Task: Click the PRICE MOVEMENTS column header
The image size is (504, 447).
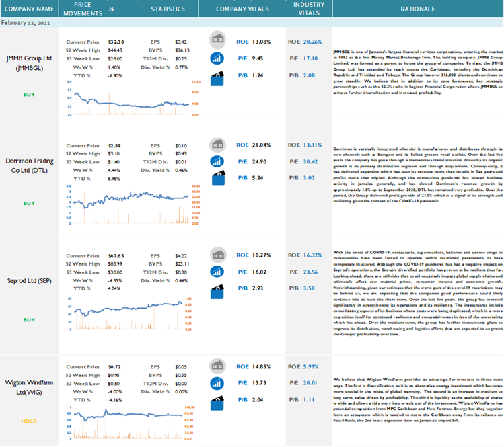Action: coord(83,9)
